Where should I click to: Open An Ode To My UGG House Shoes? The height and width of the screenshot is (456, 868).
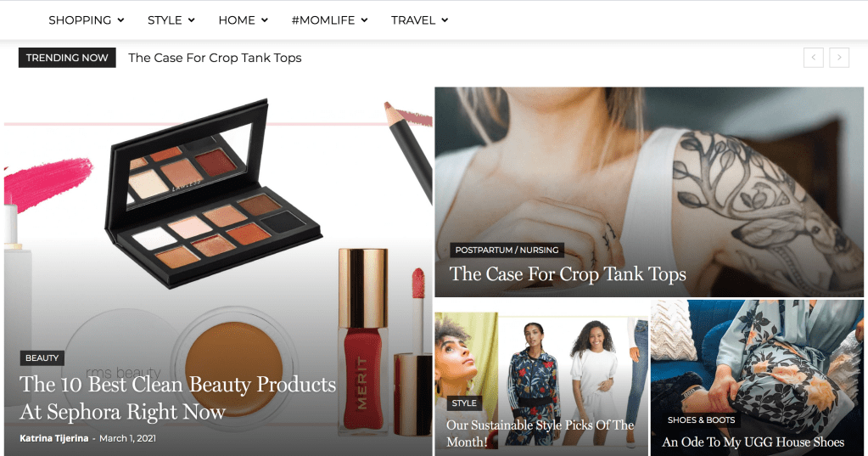[x=753, y=442]
